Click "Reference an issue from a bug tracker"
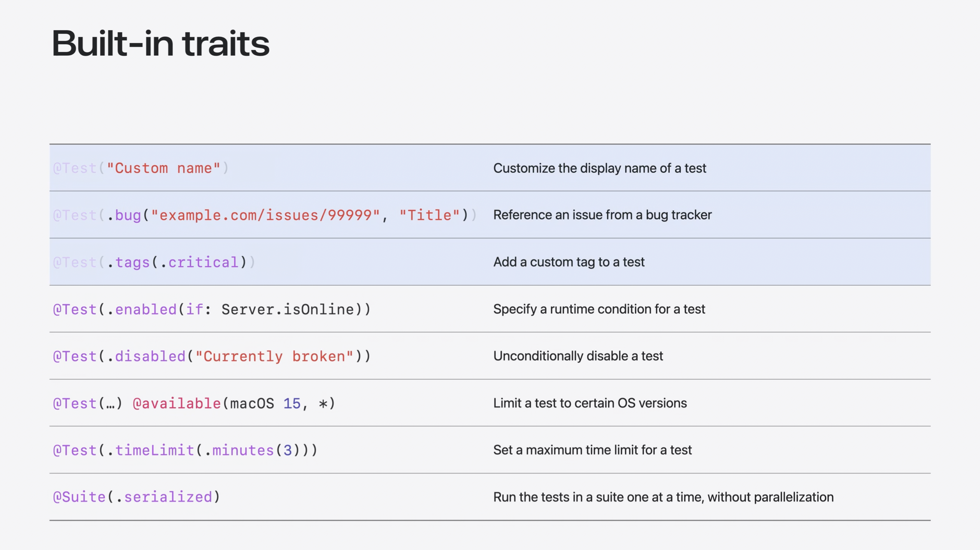Image resolution: width=980 pixels, height=550 pixels. (x=602, y=215)
